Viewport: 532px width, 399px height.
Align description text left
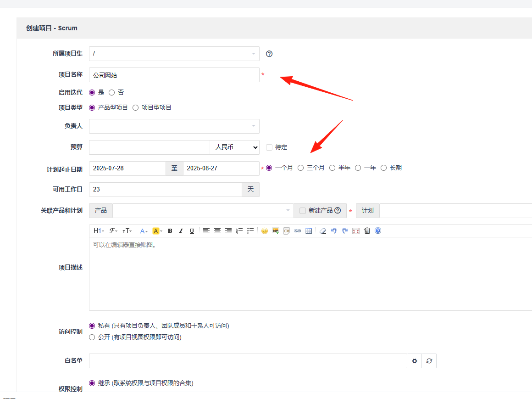(206, 231)
